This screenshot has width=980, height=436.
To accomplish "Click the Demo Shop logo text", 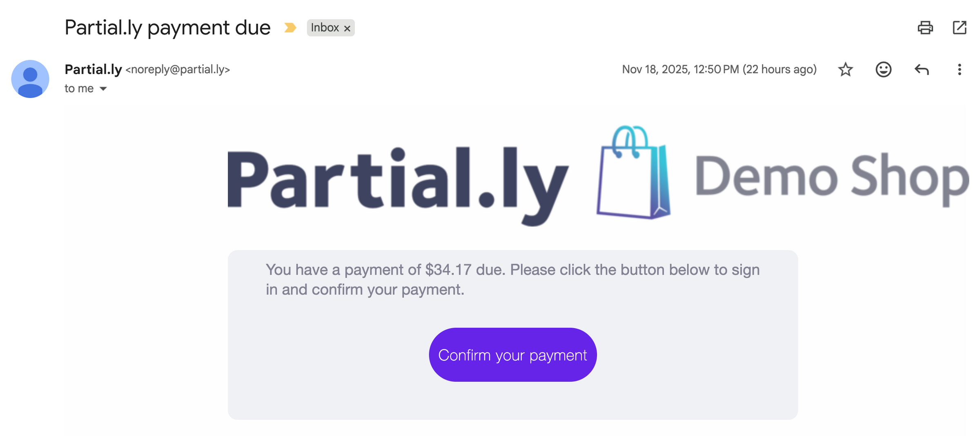I will (x=831, y=178).
